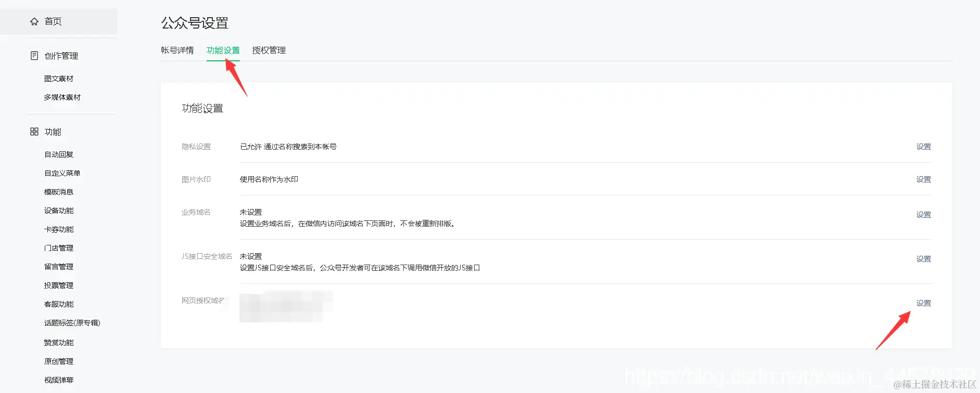Screen dimensions: 980x393
Task: Open 话题标签(原专辑) menu item
Action: [x=72, y=323]
